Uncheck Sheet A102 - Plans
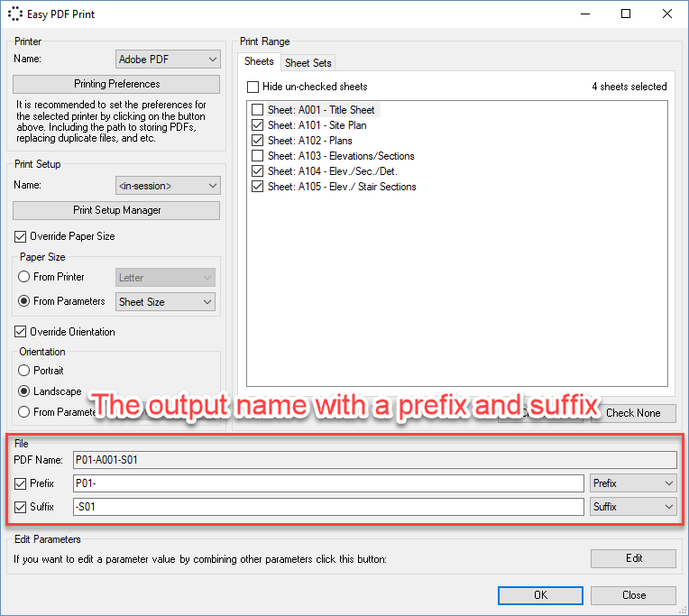 coord(258,141)
